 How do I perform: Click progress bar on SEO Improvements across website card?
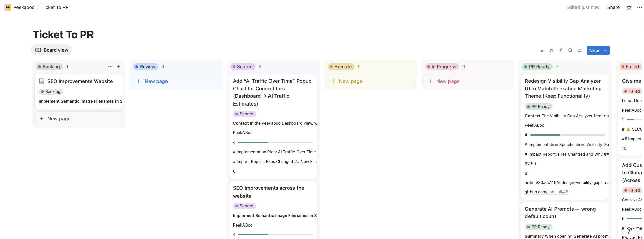coord(276,235)
